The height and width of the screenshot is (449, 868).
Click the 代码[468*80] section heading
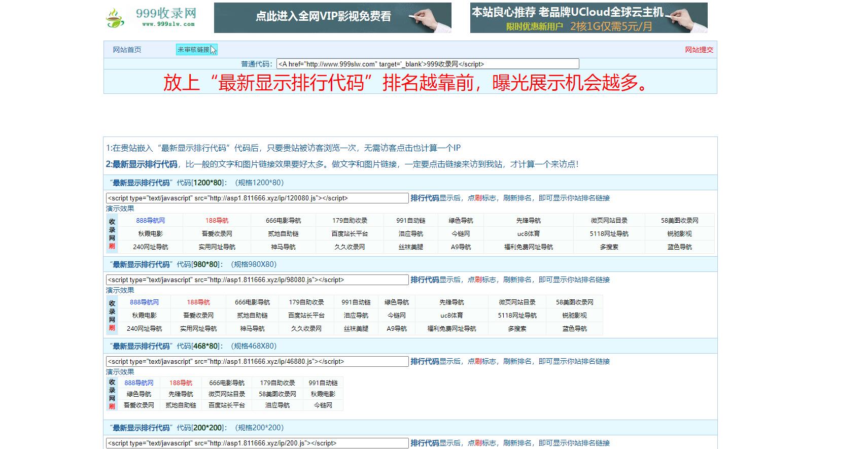(x=193, y=346)
